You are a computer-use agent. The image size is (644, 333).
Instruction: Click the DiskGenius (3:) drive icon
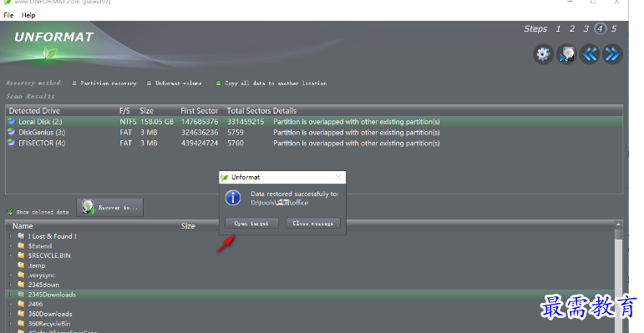(x=12, y=132)
